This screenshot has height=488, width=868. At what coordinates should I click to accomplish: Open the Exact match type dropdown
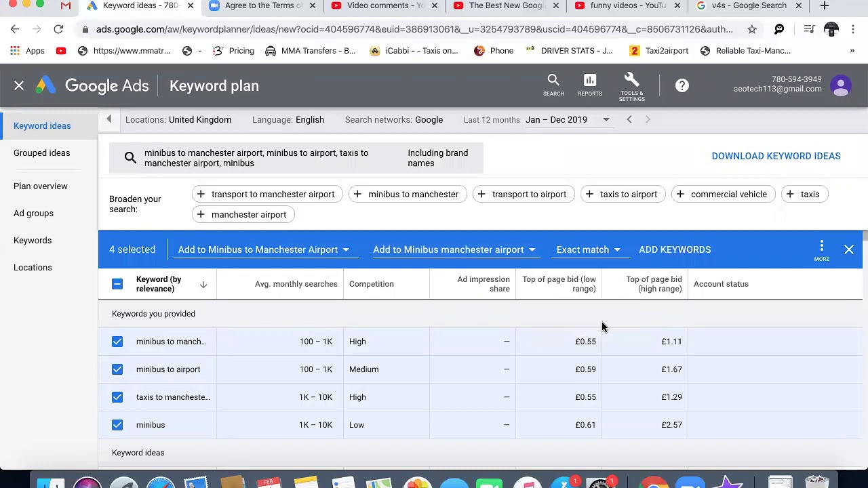point(589,249)
